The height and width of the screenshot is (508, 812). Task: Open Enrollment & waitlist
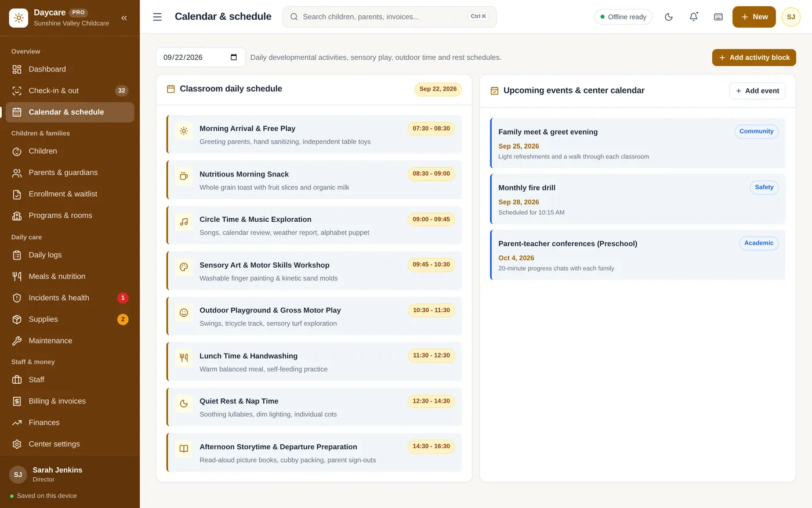70,194
